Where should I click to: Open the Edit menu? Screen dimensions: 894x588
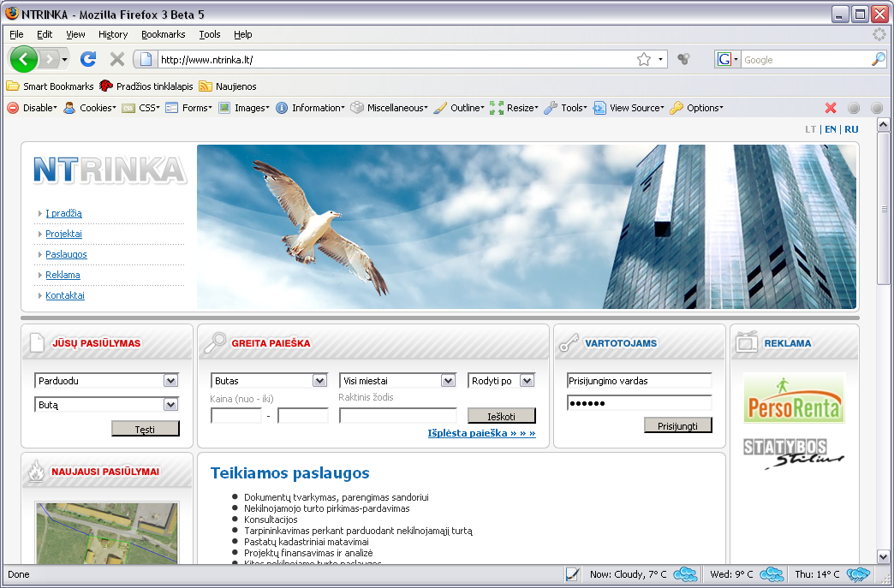point(45,34)
